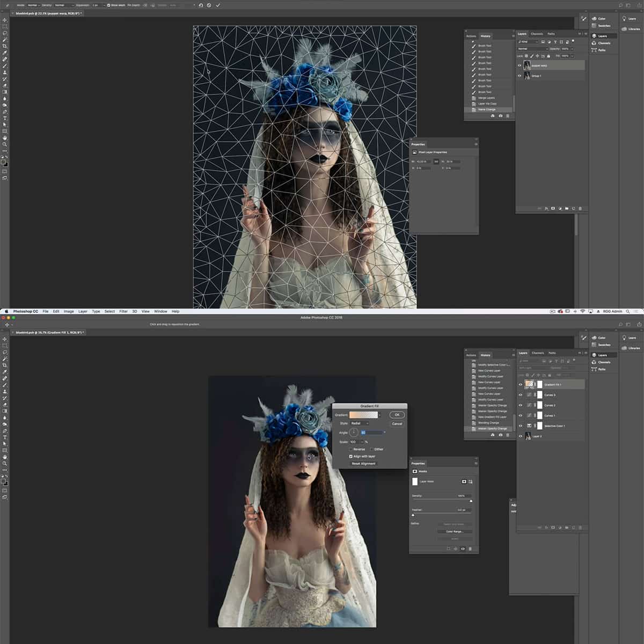Viewport: 644px width, 644px height.
Task: Select the Move tool at toolbar top
Action: pos(4,340)
